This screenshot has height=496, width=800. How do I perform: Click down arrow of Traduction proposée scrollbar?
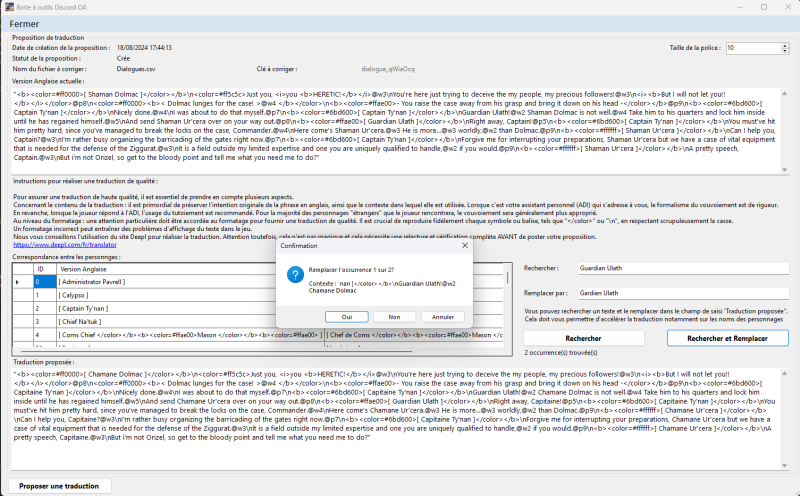tap(785, 465)
